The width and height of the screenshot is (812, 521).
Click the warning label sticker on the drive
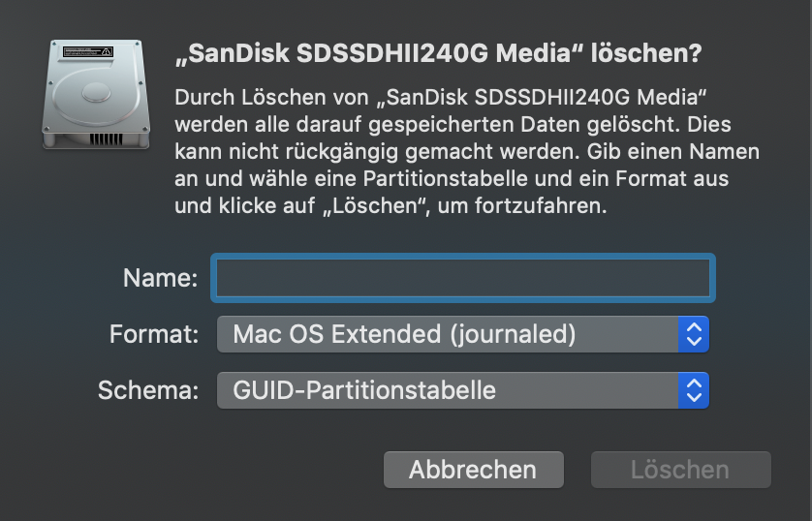(x=88, y=50)
